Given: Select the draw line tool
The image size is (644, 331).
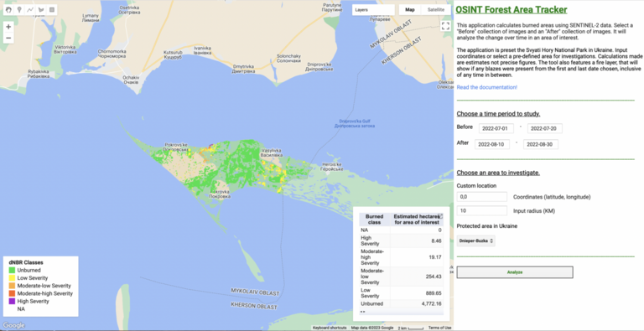Looking at the screenshot, I should coord(30,10).
